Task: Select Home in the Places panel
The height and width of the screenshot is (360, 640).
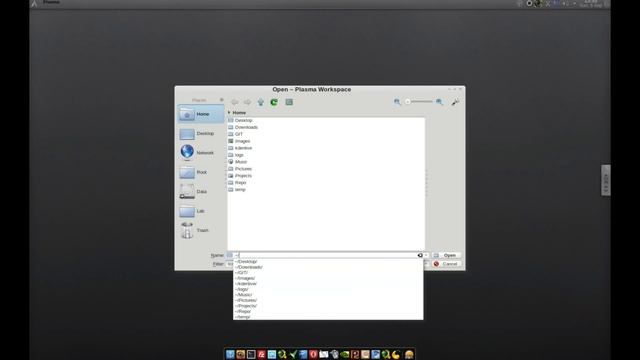Action: click(x=201, y=114)
